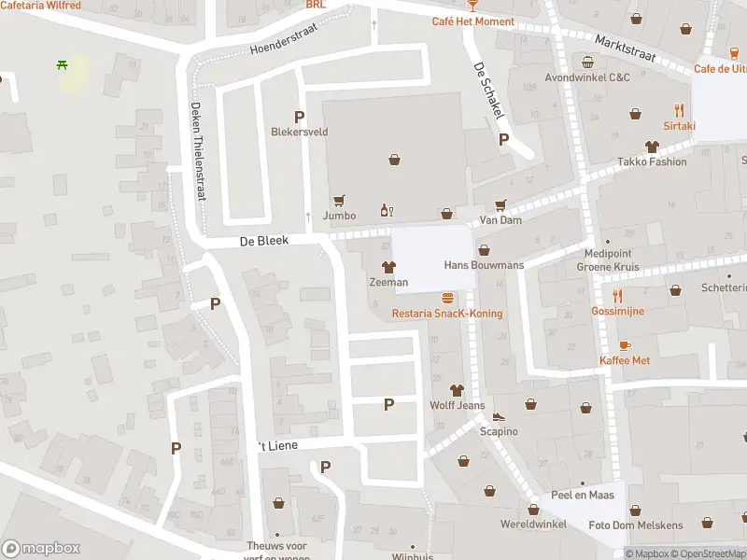Click the Hans Bouwmans shop basket icon
Viewport: 747px width, 560px height.
[x=484, y=250]
